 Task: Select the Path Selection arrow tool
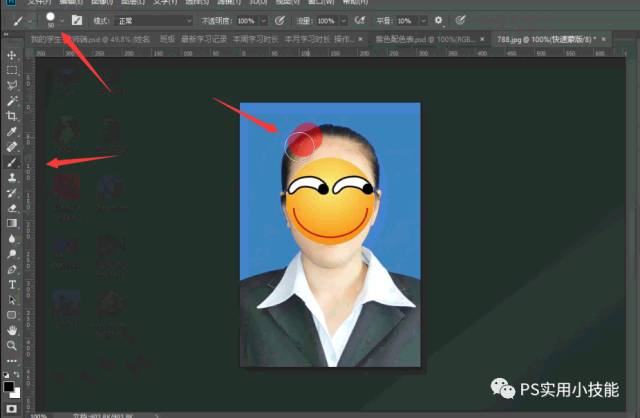tap(12, 300)
